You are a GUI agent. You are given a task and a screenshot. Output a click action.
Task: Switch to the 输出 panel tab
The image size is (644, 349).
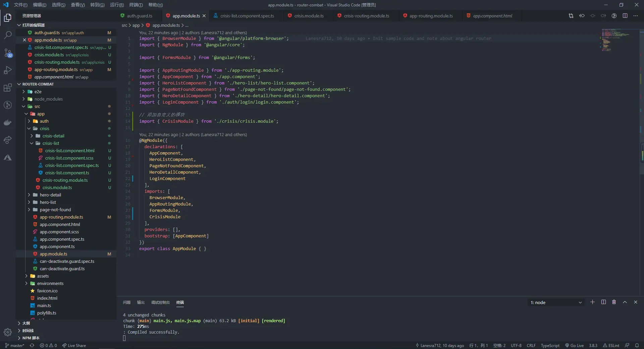point(141,302)
